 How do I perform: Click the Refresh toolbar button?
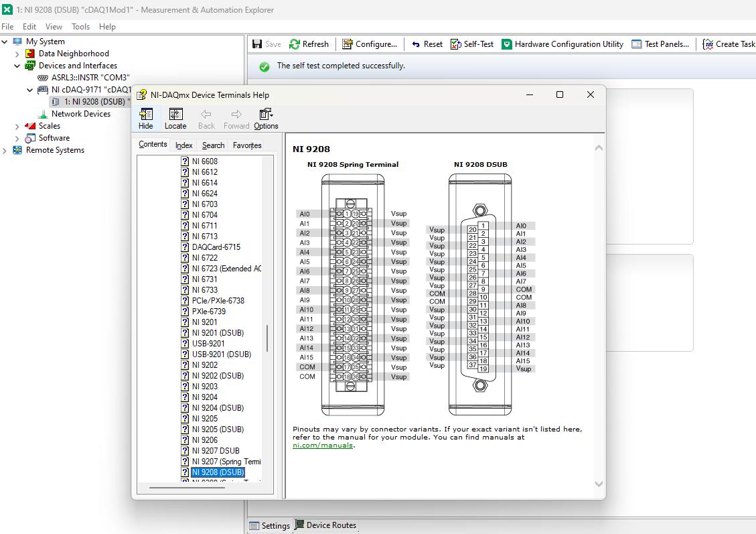[309, 44]
